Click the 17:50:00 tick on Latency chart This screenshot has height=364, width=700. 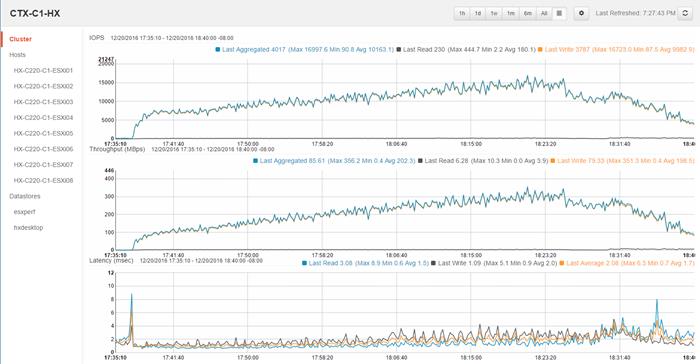click(248, 357)
